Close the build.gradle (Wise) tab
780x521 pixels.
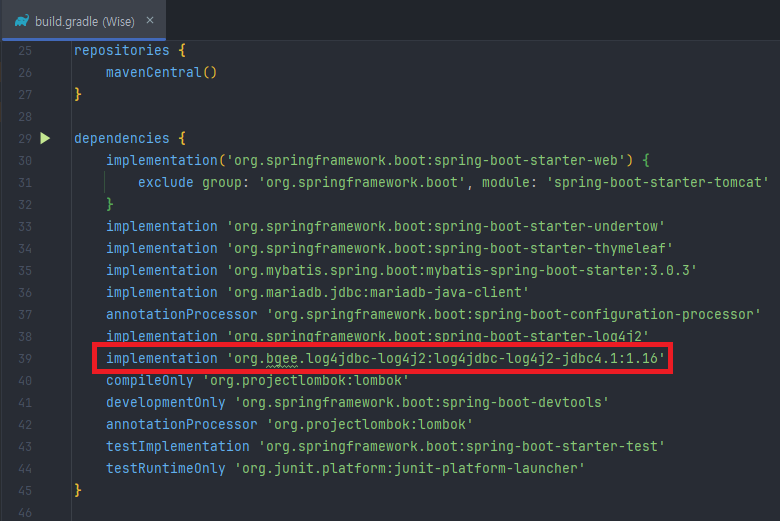coord(150,20)
